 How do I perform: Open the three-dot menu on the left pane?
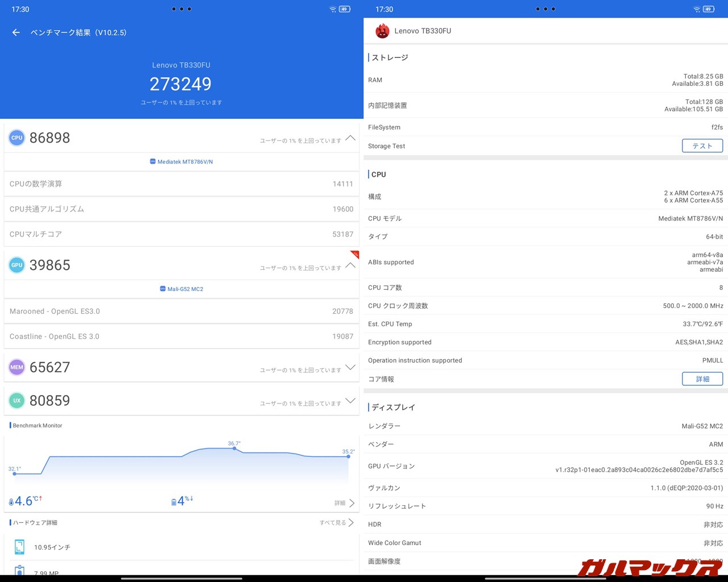181,9
